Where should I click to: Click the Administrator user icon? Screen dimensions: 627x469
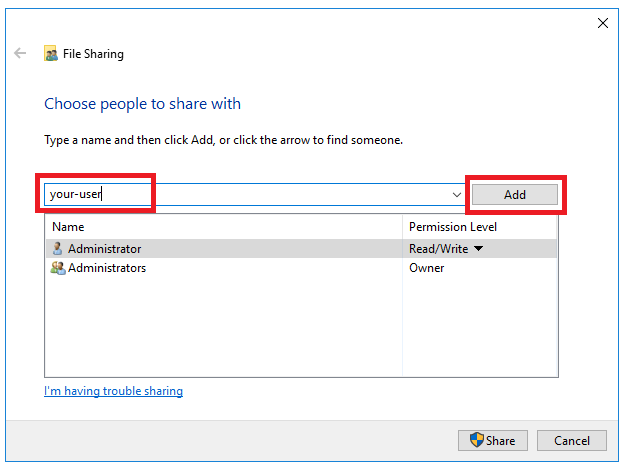tap(58, 248)
